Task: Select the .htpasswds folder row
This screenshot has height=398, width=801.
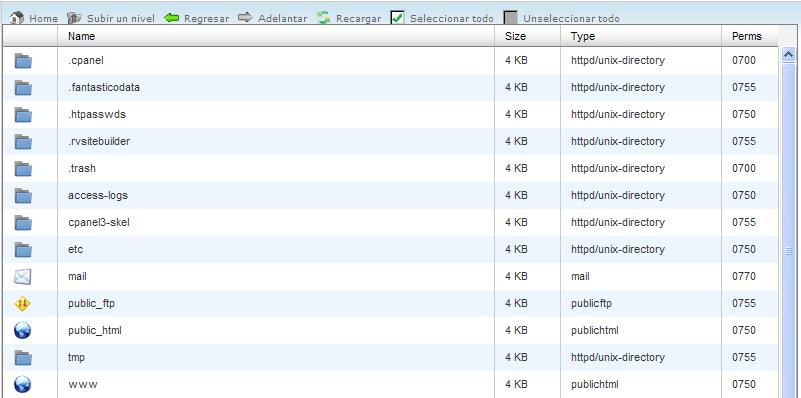Action: 391,114
